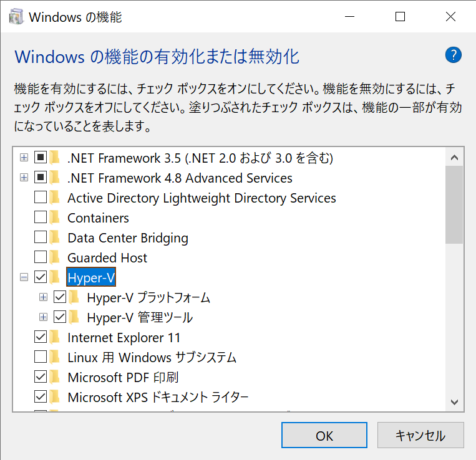
Task: Uncheck Microsoft PDF 印刷 checkbox
Action: [x=41, y=376]
